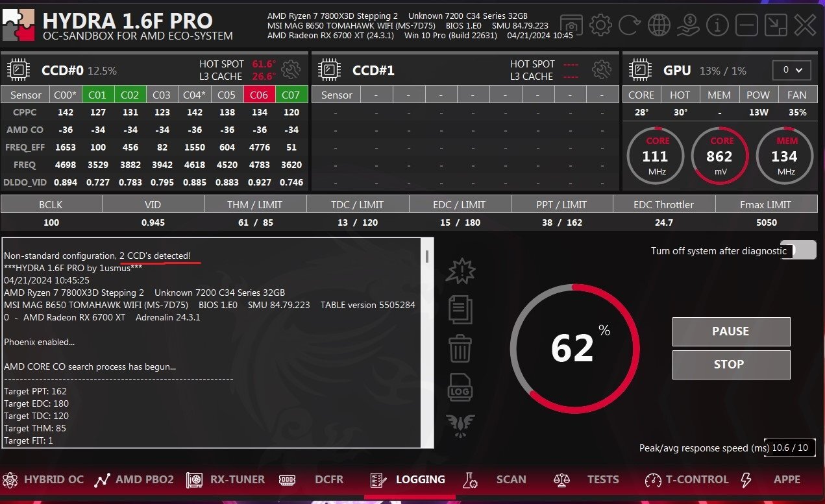Open the AMD PBO2 tab
825x504 pixels.
(x=134, y=479)
